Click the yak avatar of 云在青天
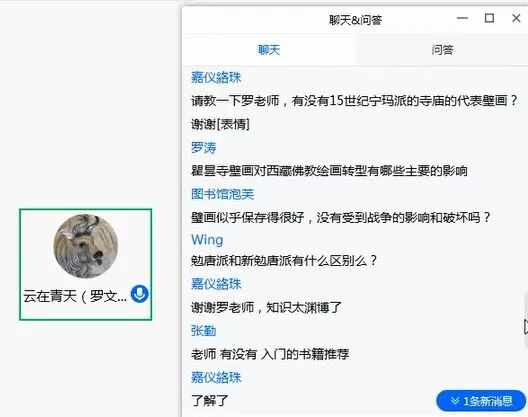528x417 pixels. [x=86, y=246]
